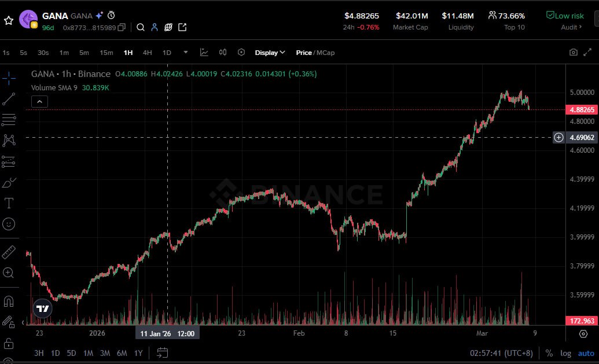Open the chart settings gear at the axis corner
599x364 pixels.
(583, 334)
